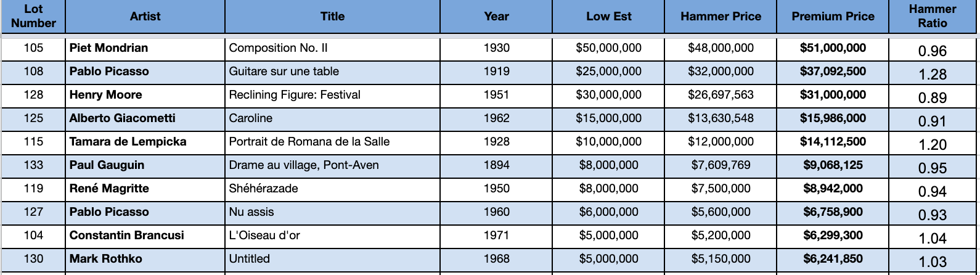Select the Piet Mondrian artist cell

click(145, 48)
